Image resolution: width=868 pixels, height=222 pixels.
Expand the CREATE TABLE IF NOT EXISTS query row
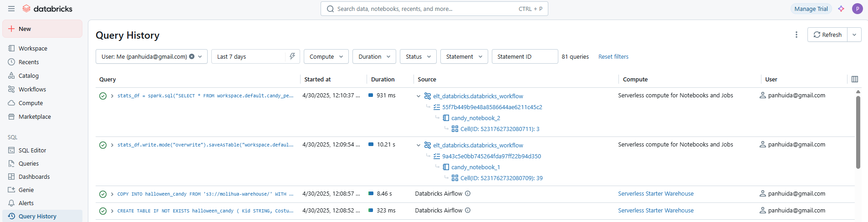click(112, 211)
